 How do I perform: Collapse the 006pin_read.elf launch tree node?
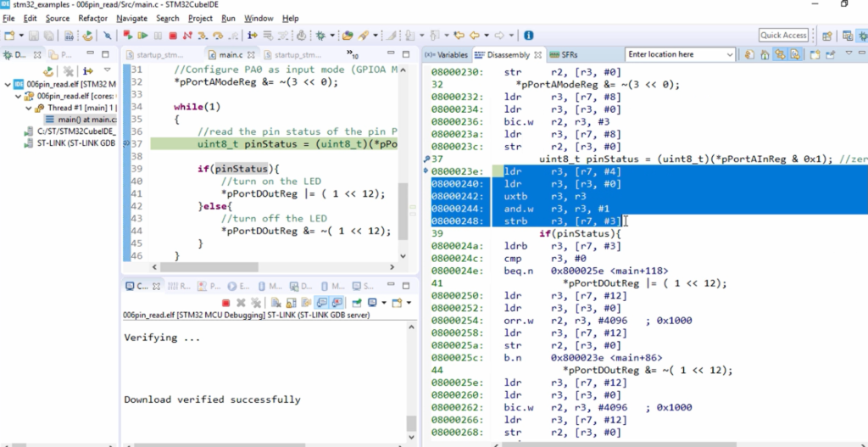7,84
